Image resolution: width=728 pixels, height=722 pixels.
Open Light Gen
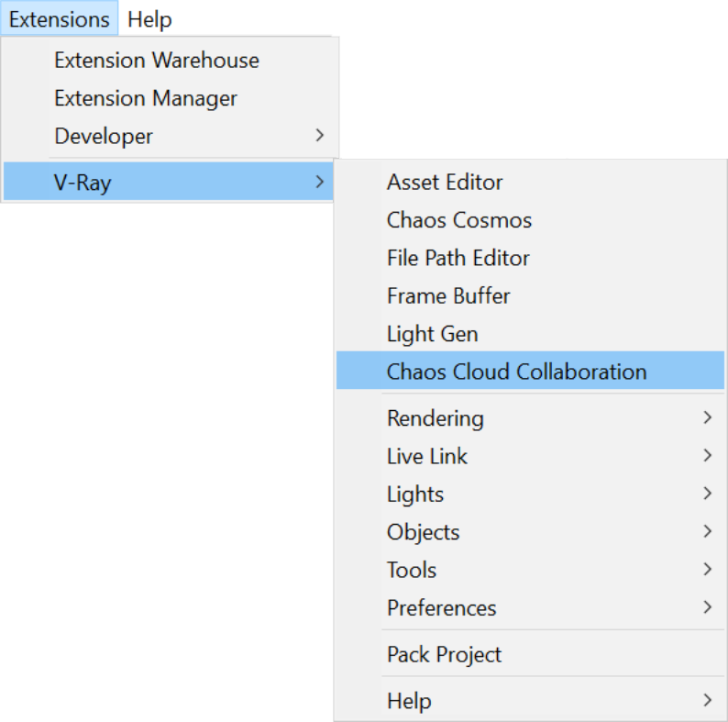530,334
